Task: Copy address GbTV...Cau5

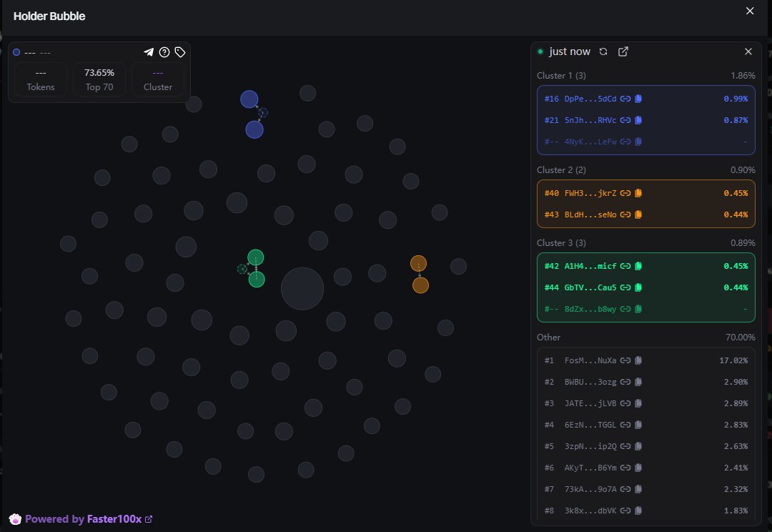Action: tap(638, 287)
